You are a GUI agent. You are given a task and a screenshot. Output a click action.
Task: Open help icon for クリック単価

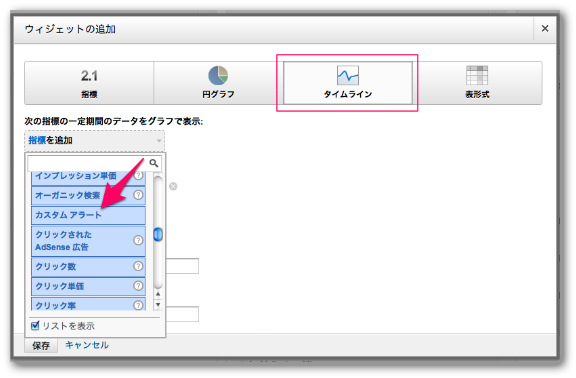(138, 286)
